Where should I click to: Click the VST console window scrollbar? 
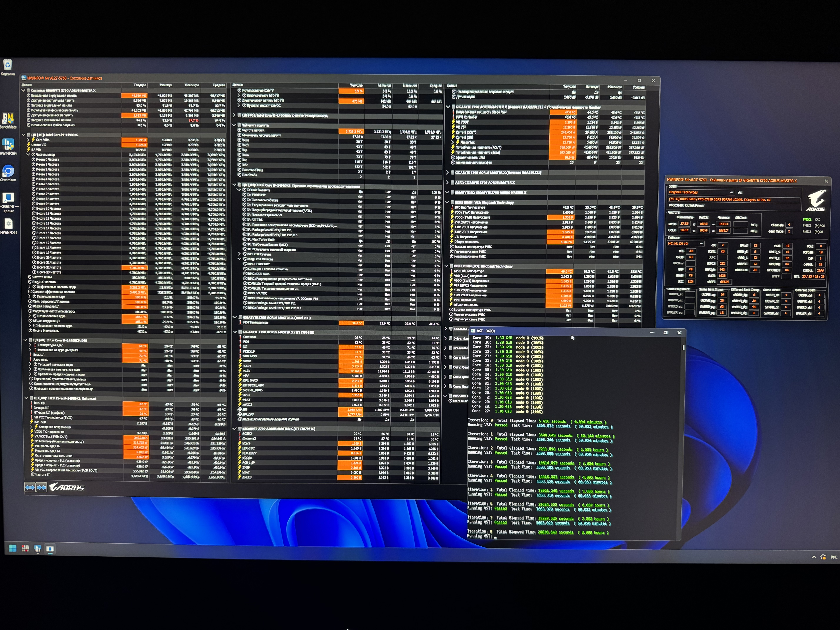coord(684,348)
